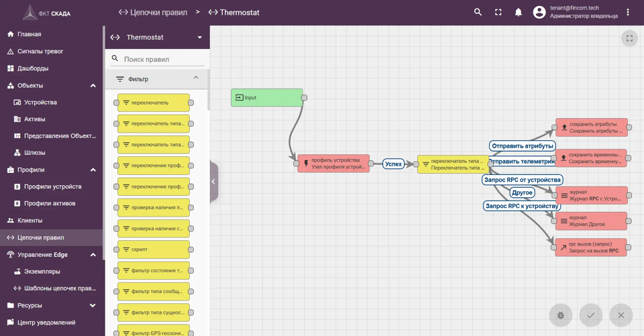
Task: Collapse the Объекты sidebar section
Action: coord(93,85)
